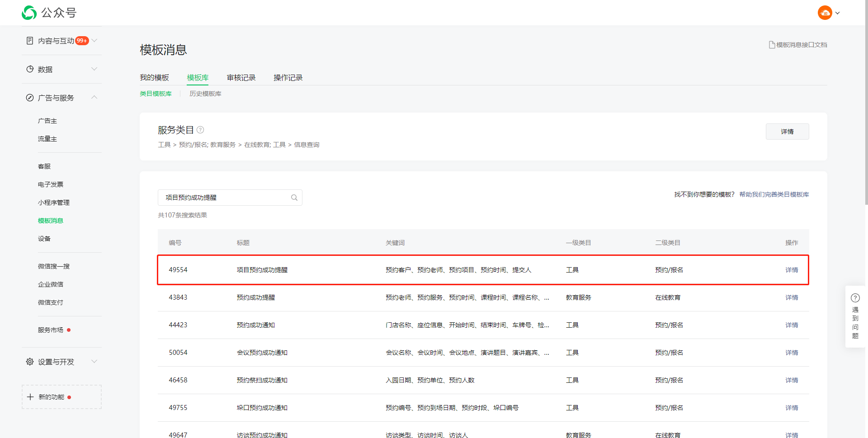This screenshot has width=868, height=438.
Task: Click the search magnifier icon
Action: point(294,198)
